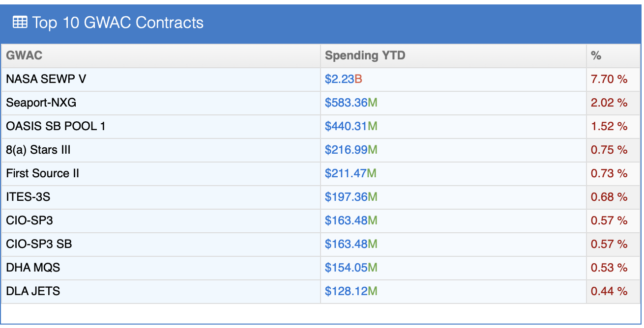Viewport: 644px width, 328px height.
Task: Select the $440.31M spending value
Action: click(351, 126)
